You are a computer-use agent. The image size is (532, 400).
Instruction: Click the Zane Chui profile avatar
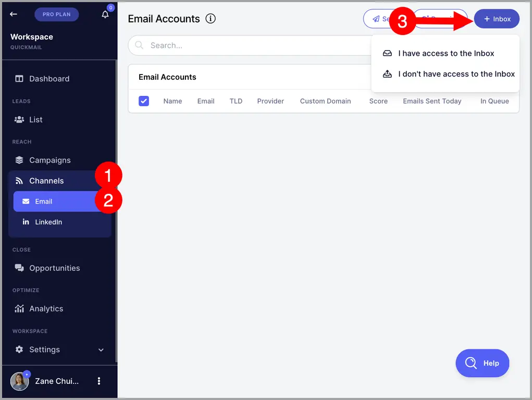[x=19, y=381]
